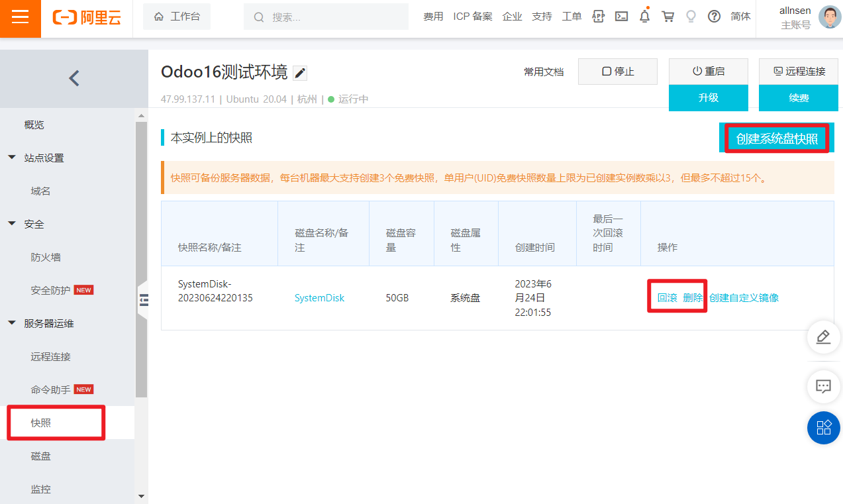The height and width of the screenshot is (504, 843).
Task: Select 快照 in the sidebar
Action: point(40,423)
